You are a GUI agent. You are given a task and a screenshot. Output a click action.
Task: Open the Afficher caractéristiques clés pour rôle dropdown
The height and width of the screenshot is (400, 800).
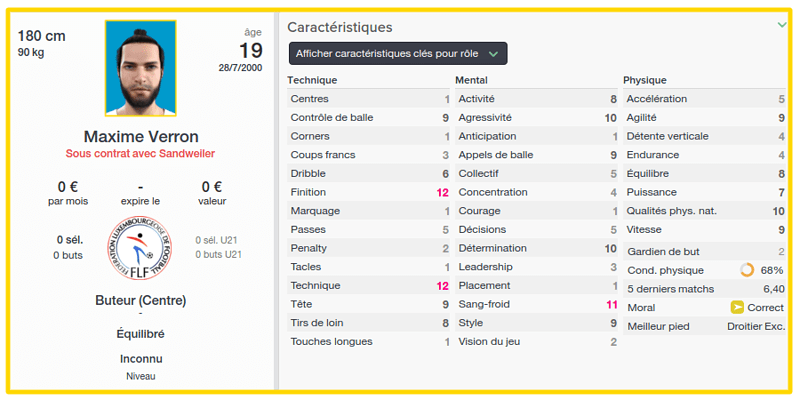coord(398,53)
